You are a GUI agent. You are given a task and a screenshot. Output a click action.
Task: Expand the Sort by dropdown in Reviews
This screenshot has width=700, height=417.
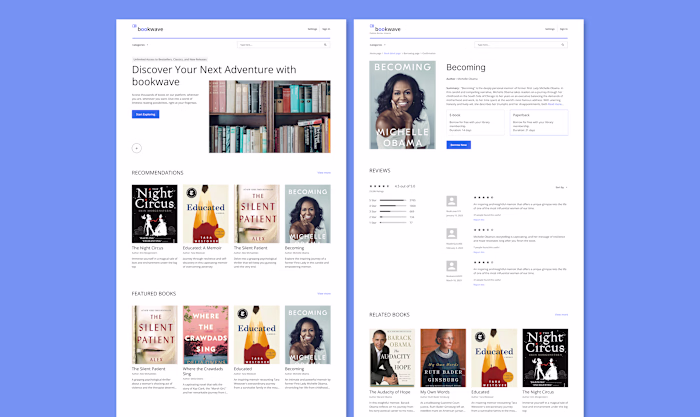click(561, 188)
